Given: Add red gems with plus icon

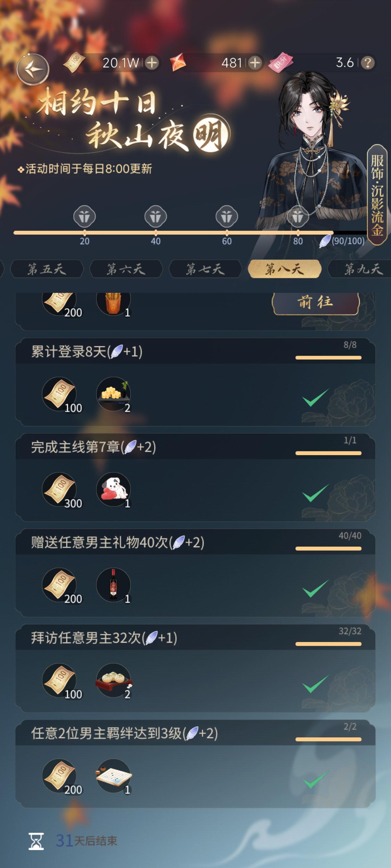Looking at the screenshot, I should click(255, 63).
